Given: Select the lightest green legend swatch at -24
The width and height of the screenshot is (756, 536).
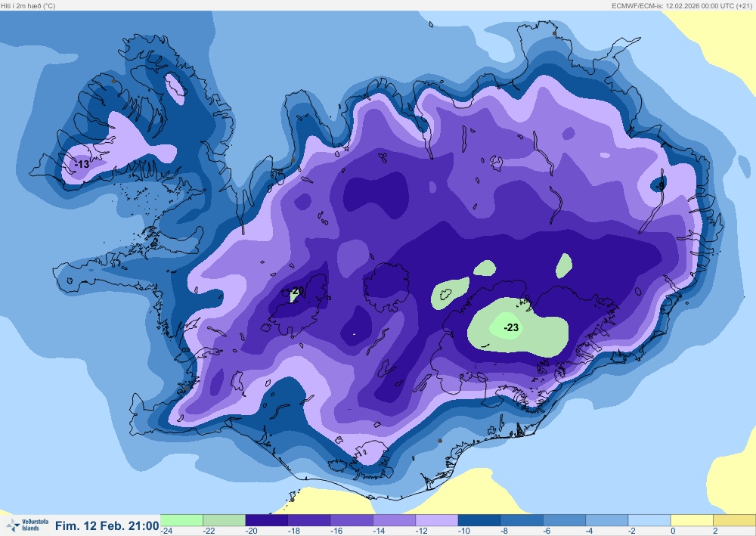Looking at the screenshot, I should pyautogui.click(x=181, y=520).
